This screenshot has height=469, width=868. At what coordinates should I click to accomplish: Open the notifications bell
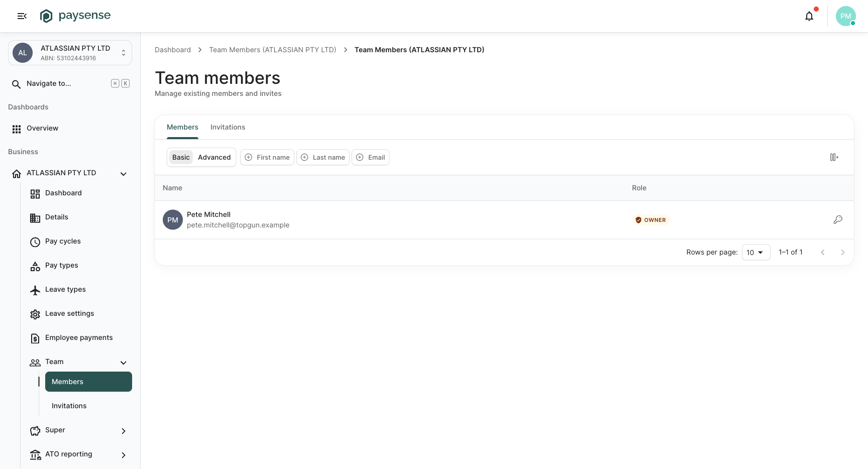click(x=809, y=16)
